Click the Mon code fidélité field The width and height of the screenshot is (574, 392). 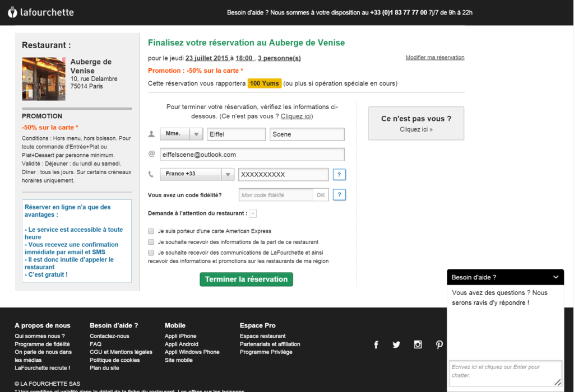click(276, 195)
